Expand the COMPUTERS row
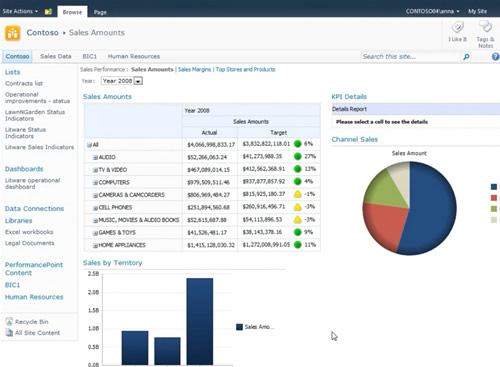The image size is (500, 367). [95, 183]
